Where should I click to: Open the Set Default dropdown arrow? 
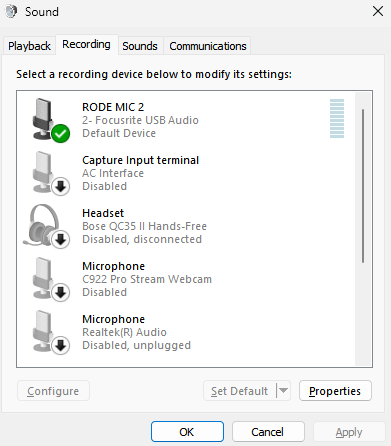(x=283, y=390)
